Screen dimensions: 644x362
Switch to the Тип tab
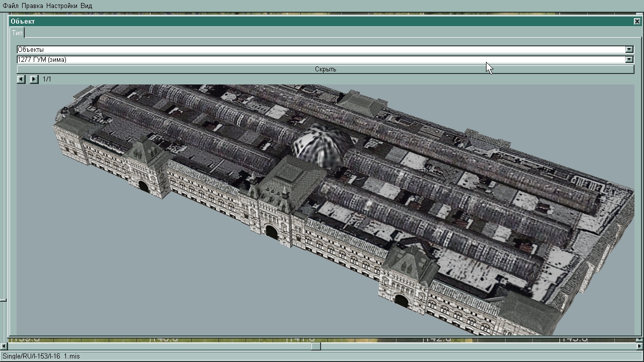pyautogui.click(x=17, y=33)
